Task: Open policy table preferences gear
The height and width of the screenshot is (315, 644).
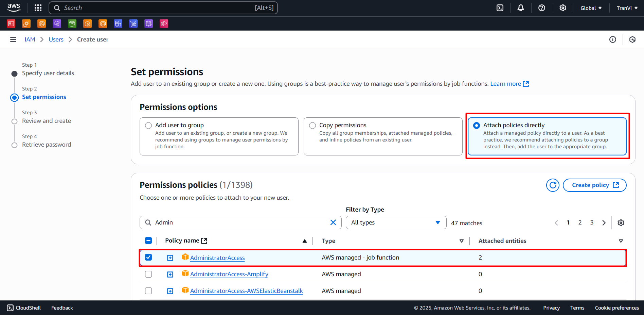Action: coord(621,223)
